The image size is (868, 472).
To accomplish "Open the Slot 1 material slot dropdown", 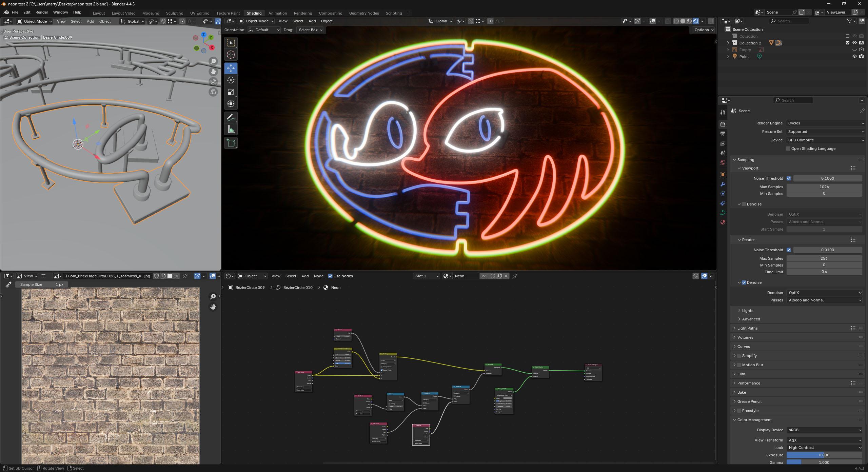I will [x=427, y=276].
